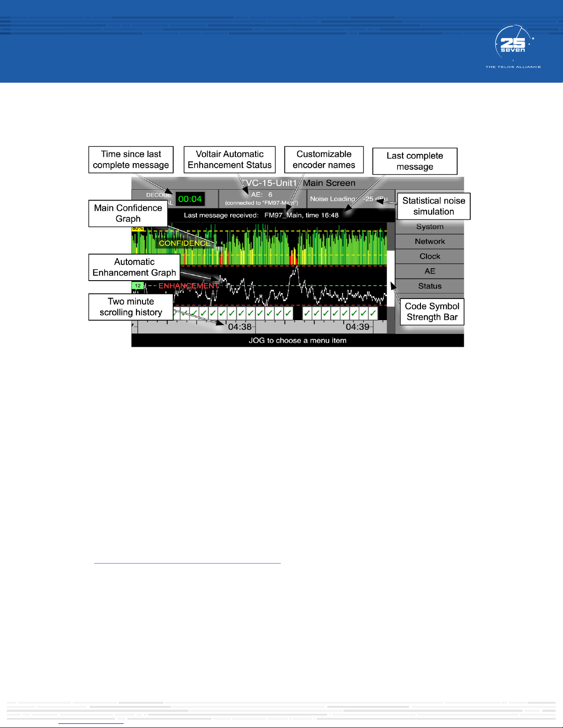Image resolution: width=563 pixels, height=728 pixels.
Task: Open the AE menu item
Action: click(x=430, y=271)
